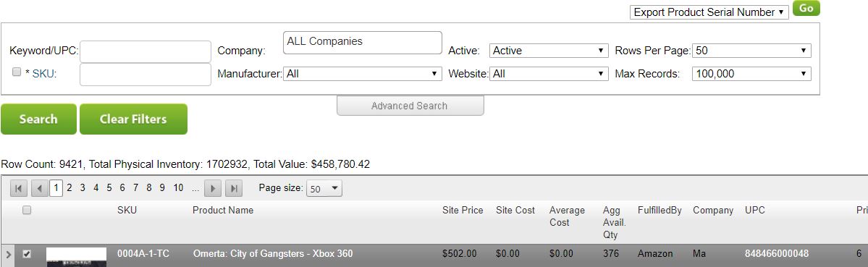Sort by the FulfilledBy column header
The width and height of the screenshot is (868, 267).
tap(660, 210)
